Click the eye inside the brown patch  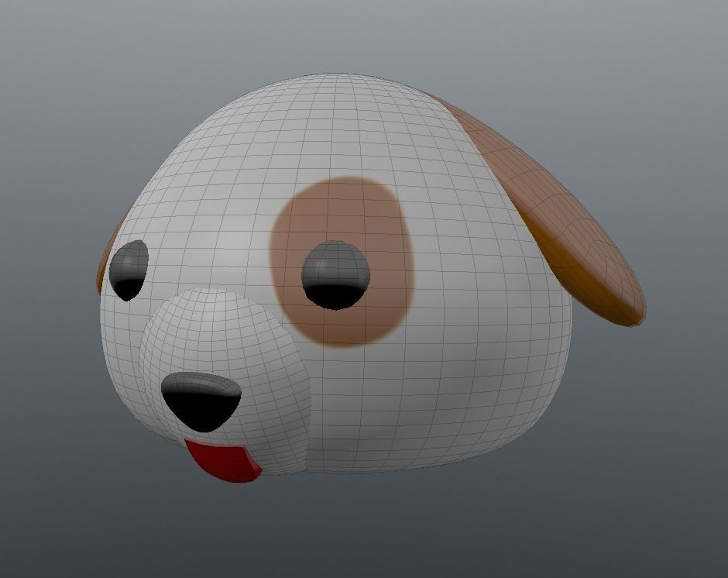tap(335, 275)
